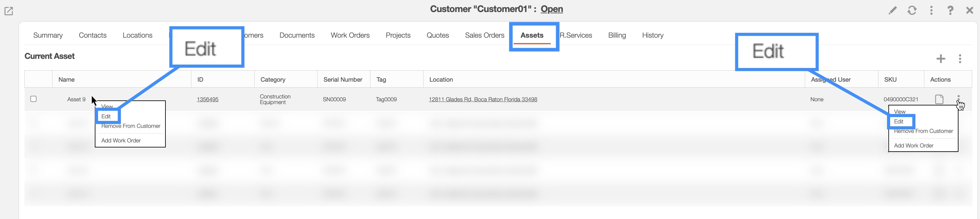
Task: Switch to the Work Orders tab
Action: tap(350, 35)
